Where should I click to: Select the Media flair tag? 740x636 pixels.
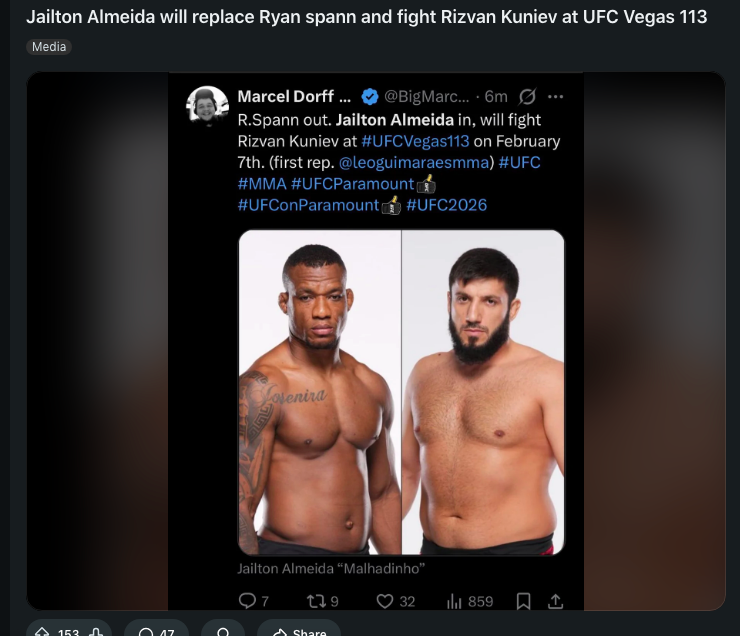tap(49, 47)
